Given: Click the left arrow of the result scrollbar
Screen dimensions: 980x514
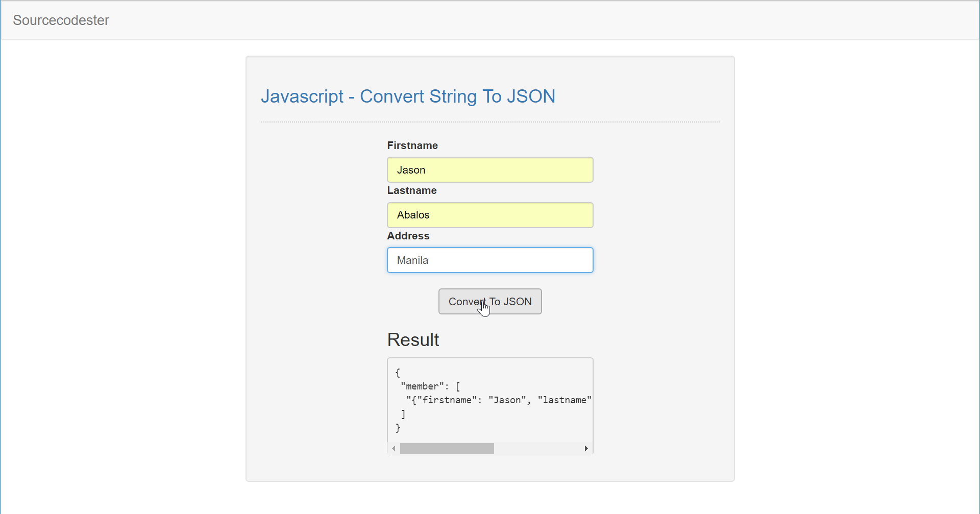Looking at the screenshot, I should tap(394, 448).
